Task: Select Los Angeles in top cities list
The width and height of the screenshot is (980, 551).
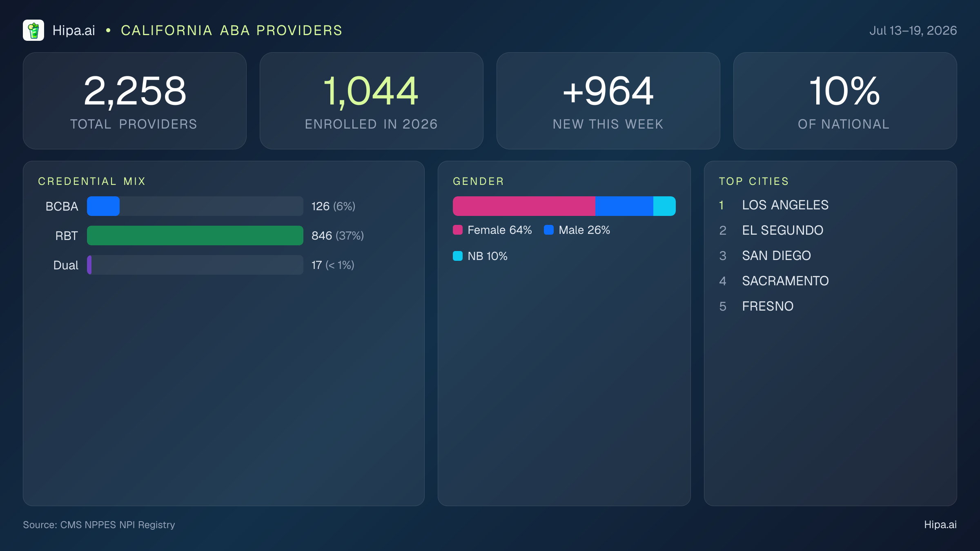Action: tap(785, 205)
